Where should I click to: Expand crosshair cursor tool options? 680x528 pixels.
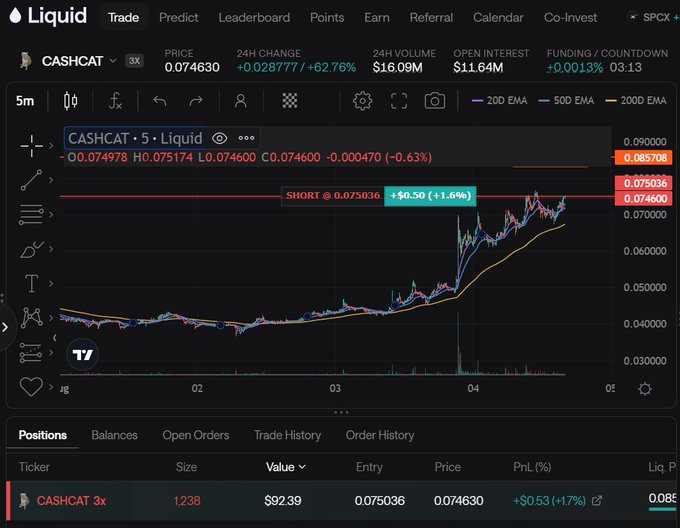[51, 146]
